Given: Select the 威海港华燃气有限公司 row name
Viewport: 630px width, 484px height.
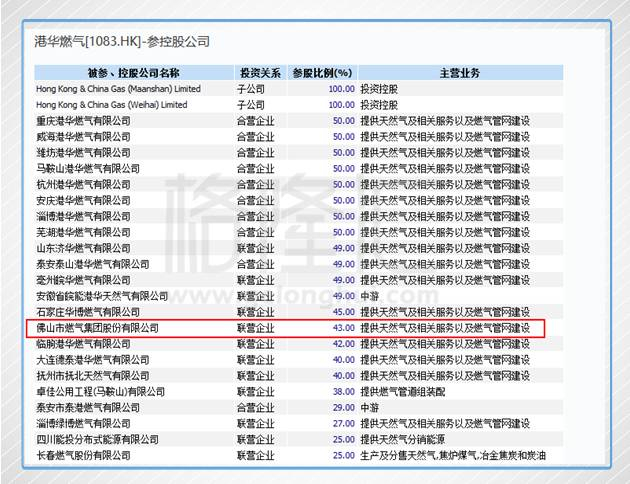Looking at the screenshot, I should (83, 137).
